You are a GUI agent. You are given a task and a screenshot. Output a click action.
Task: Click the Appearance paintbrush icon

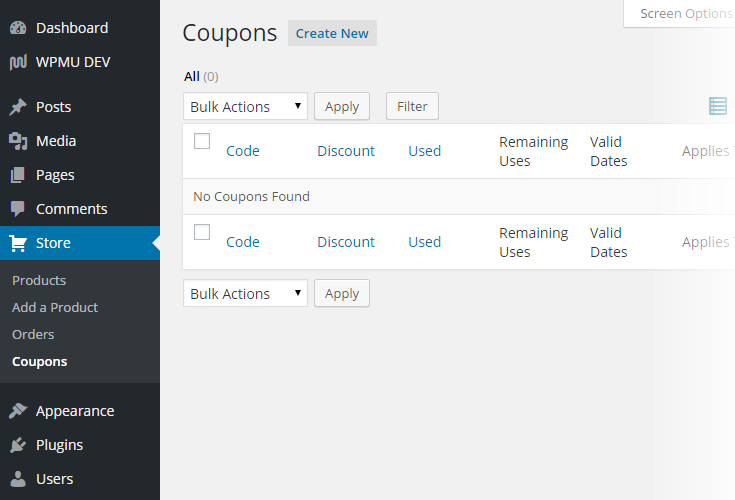point(18,411)
